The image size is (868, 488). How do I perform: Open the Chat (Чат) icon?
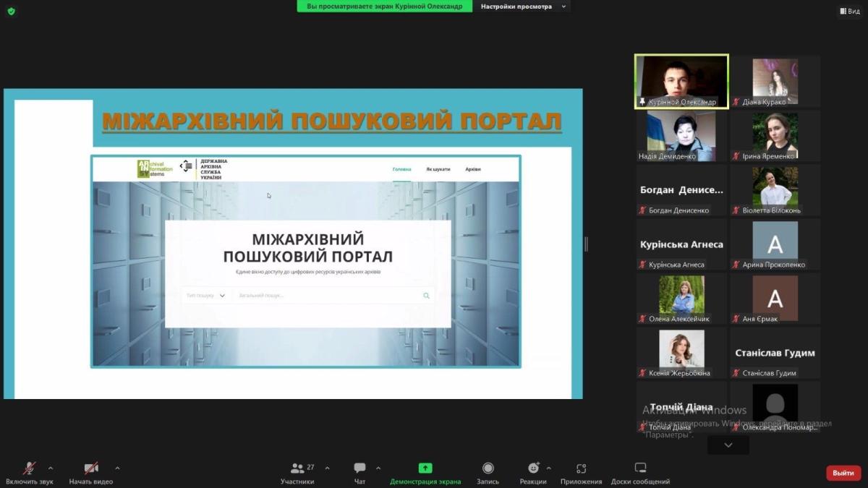[x=359, y=468]
